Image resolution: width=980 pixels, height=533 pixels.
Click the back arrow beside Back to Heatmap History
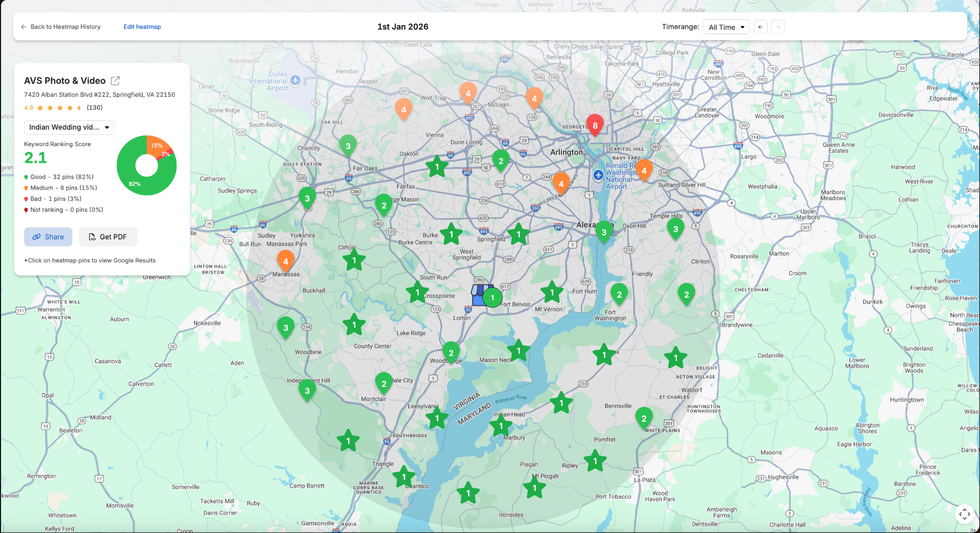23,27
